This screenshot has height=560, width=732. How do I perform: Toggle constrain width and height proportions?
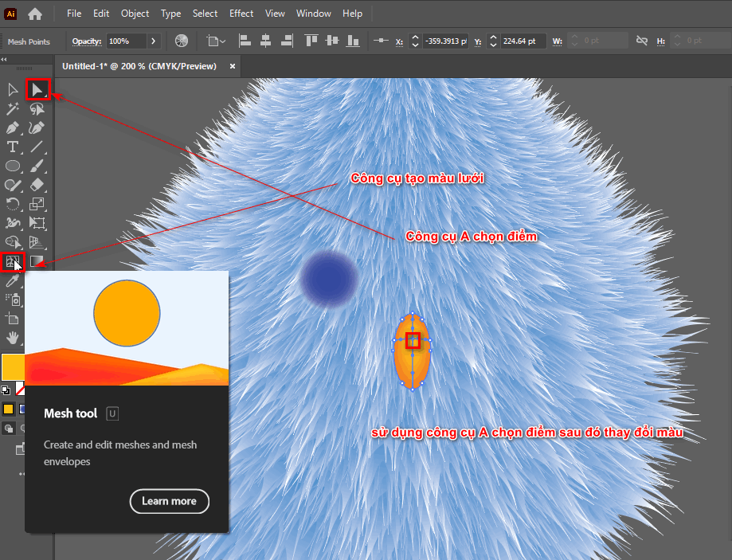tap(641, 41)
